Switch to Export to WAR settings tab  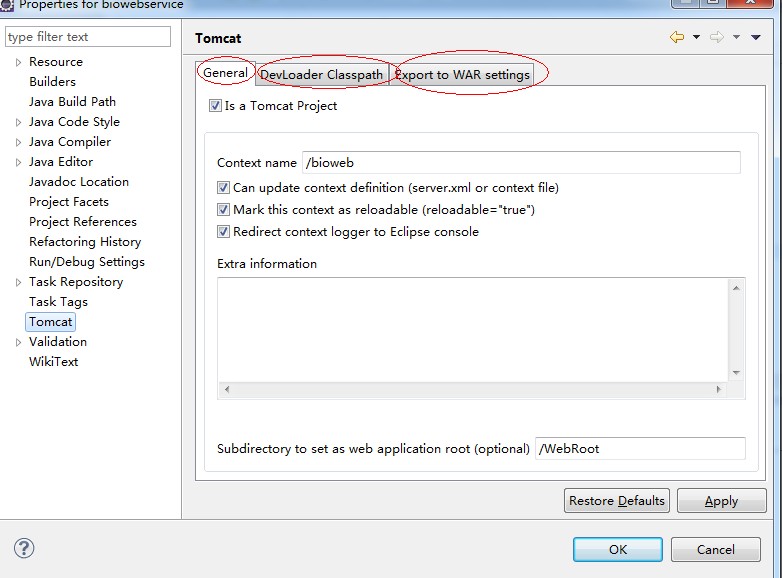[462, 75]
